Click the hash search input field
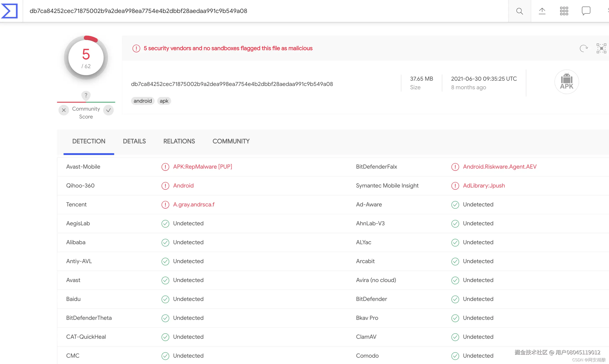The image size is (609, 364). [265, 11]
